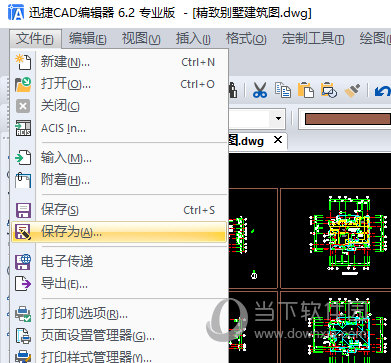Close the .dwg document tab
Screen dimensions: 391x363
[278, 140]
